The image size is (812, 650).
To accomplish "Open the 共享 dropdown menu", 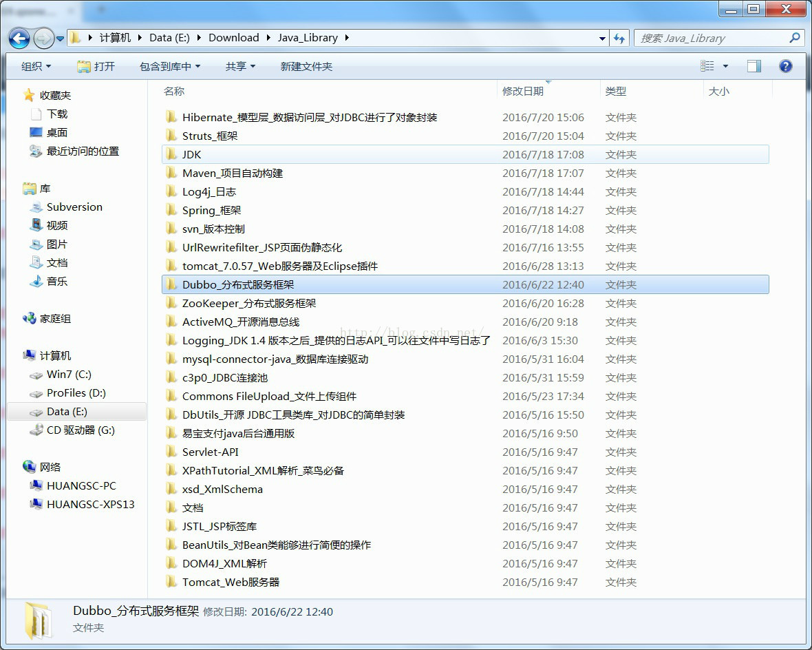I will coord(240,66).
